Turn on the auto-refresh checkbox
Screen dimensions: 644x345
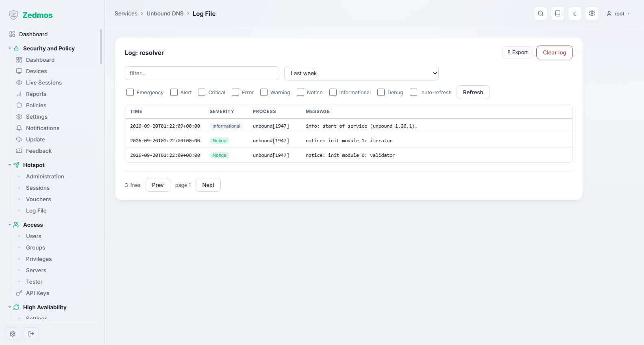coord(413,92)
